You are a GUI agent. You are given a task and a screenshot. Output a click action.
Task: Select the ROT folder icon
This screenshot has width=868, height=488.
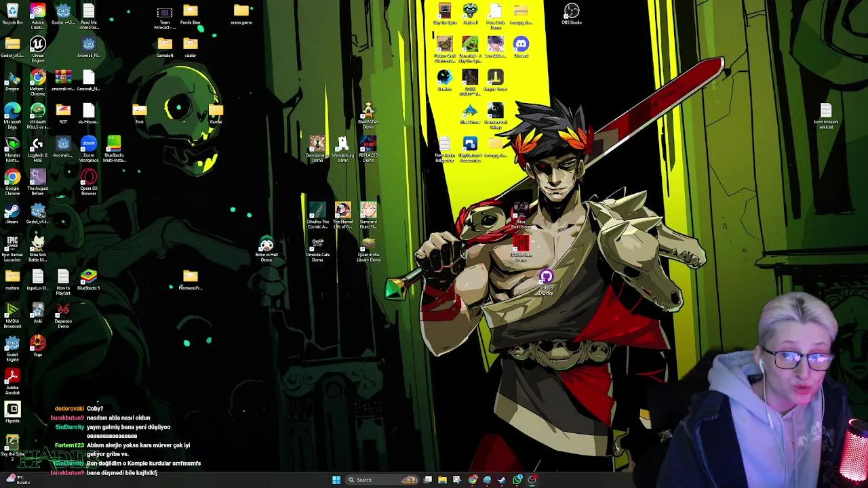63,113
